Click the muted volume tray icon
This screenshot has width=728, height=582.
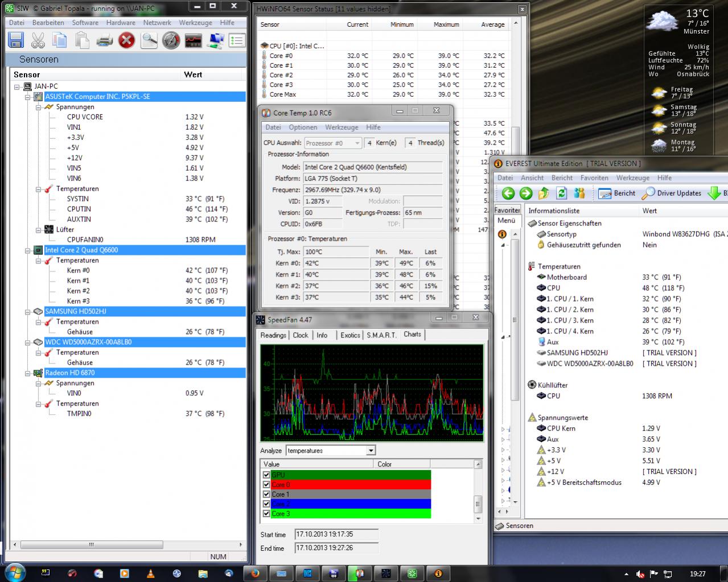pos(640,574)
